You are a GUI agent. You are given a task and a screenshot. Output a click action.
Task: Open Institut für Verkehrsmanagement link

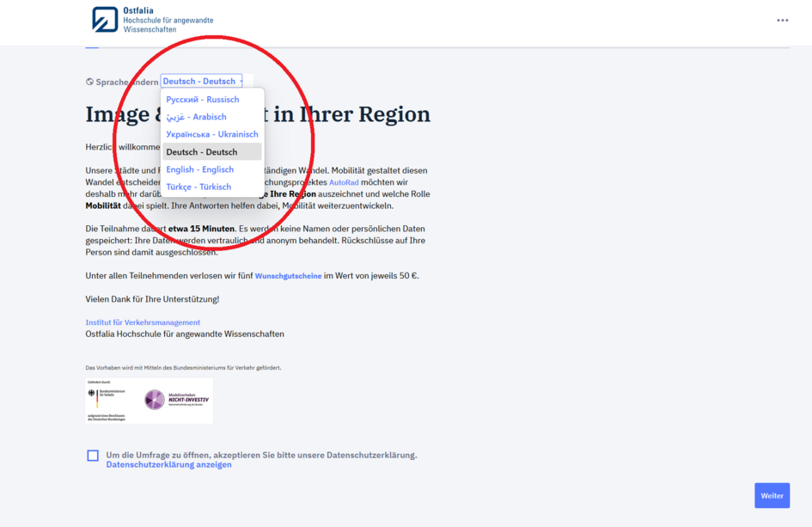point(143,322)
